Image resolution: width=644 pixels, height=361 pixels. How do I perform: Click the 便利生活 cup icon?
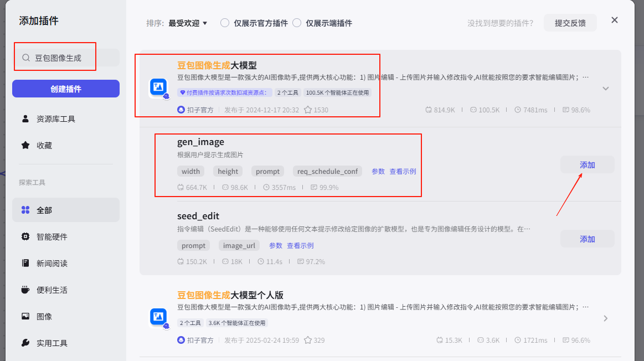(x=25, y=290)
